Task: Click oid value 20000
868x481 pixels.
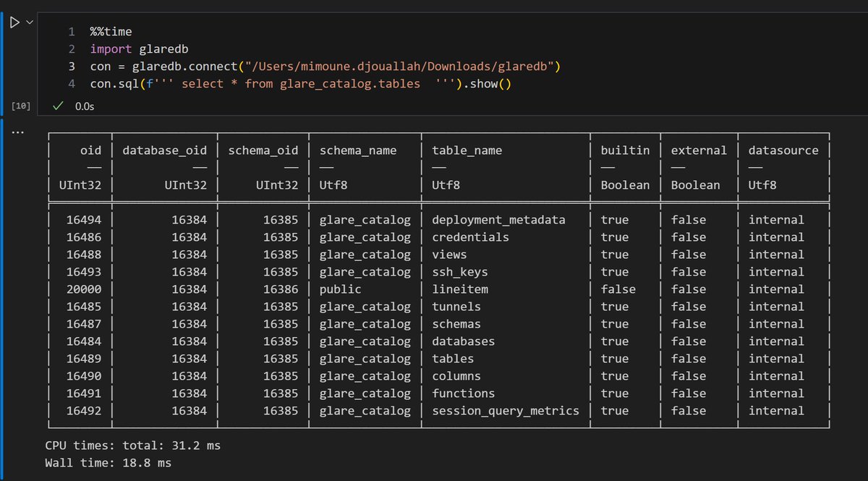Action: click(84, 289)
